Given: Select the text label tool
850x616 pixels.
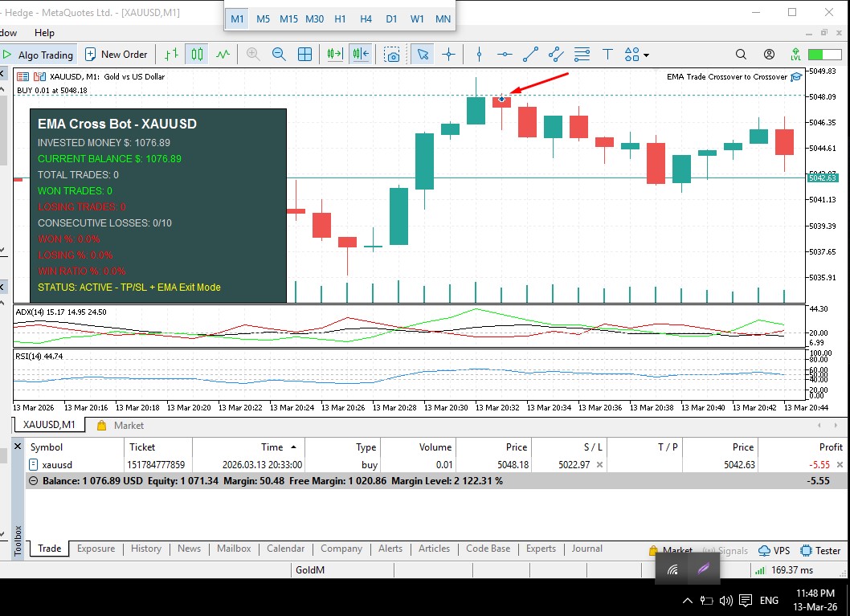Looking at the screenshot, I should click(x=607, y=55).
